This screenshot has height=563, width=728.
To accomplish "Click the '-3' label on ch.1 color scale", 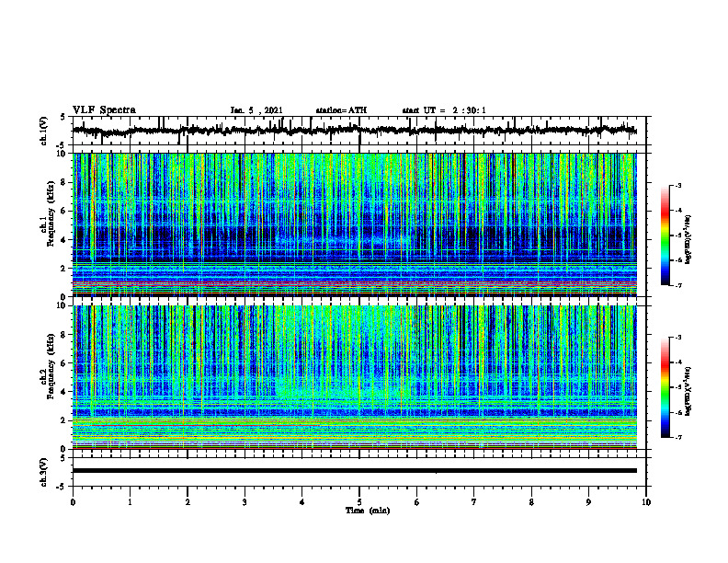I will [x=678, y=185].
